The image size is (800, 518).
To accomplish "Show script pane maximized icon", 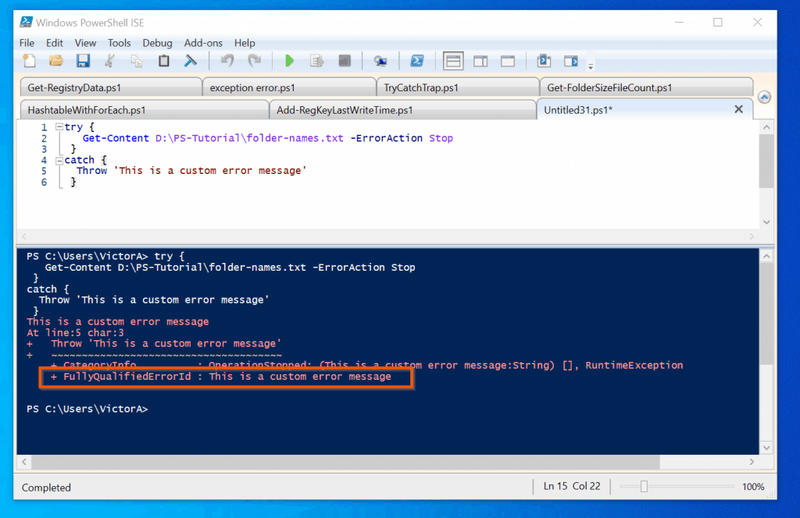I will [508, 62].
